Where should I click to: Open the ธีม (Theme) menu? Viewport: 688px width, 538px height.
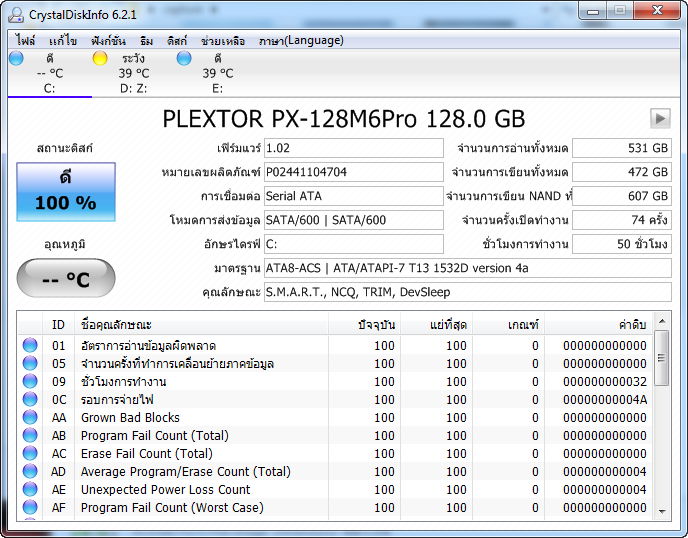pyautogui.click(x=147, y=41)
